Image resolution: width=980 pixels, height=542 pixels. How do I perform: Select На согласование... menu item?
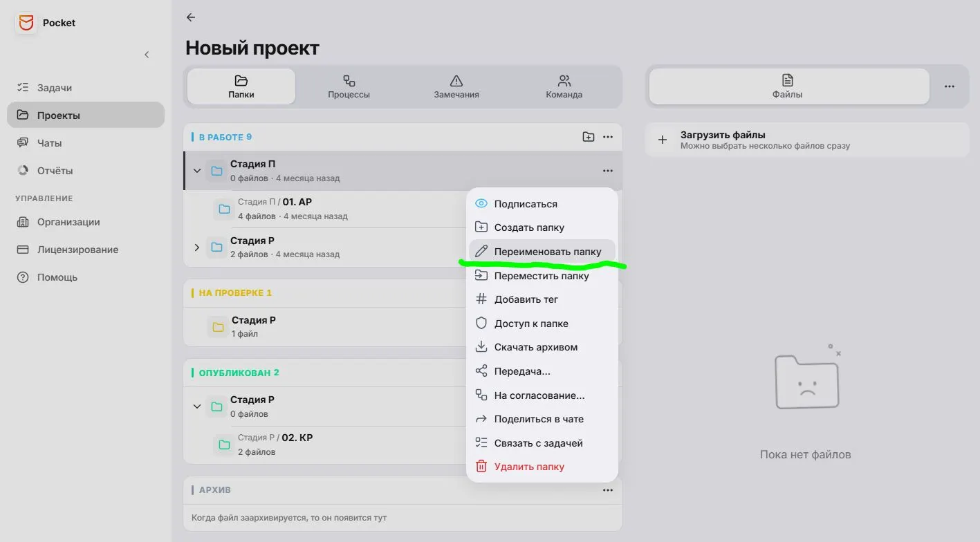pyautogui.click(x=542, y=395)
